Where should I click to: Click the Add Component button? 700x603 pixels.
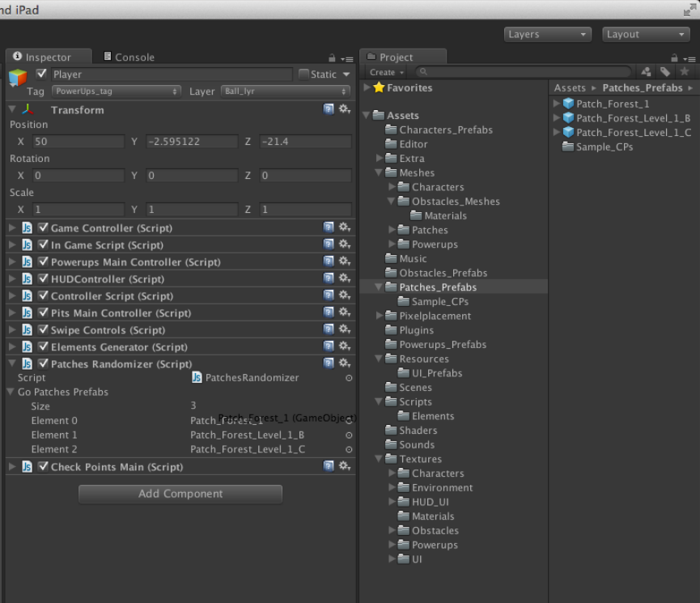[180, 494]
